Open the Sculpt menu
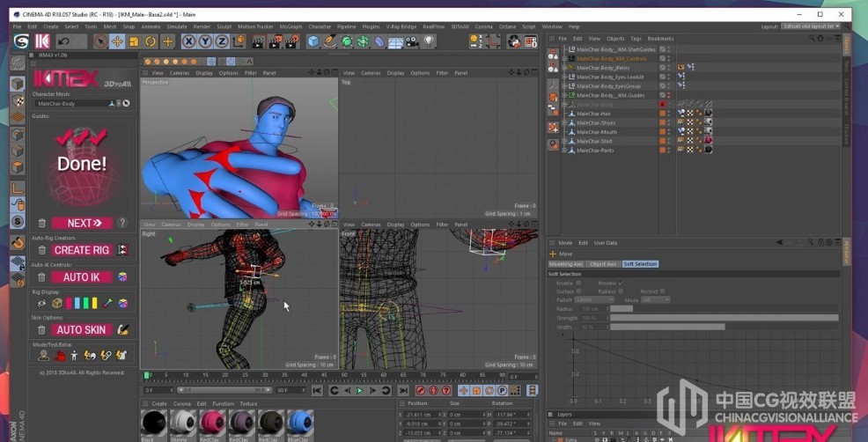Image resolution: width=868 pixels, height=442 pixels. 224,26
